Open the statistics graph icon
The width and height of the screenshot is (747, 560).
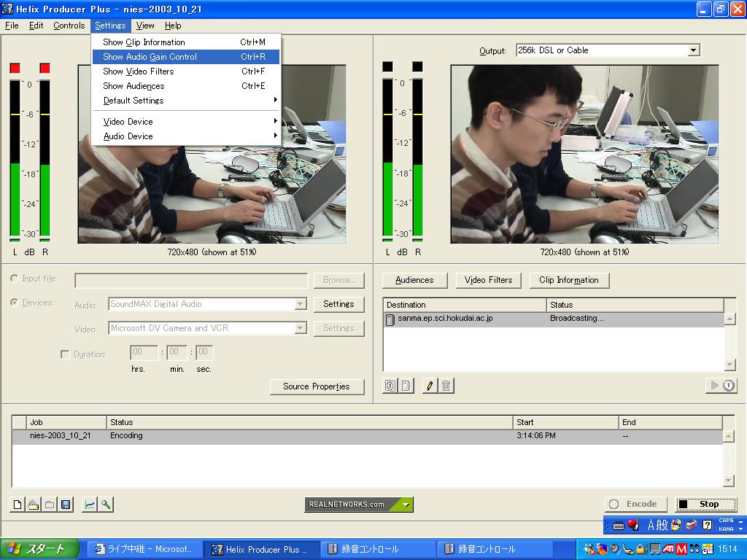tap(89, 504)
